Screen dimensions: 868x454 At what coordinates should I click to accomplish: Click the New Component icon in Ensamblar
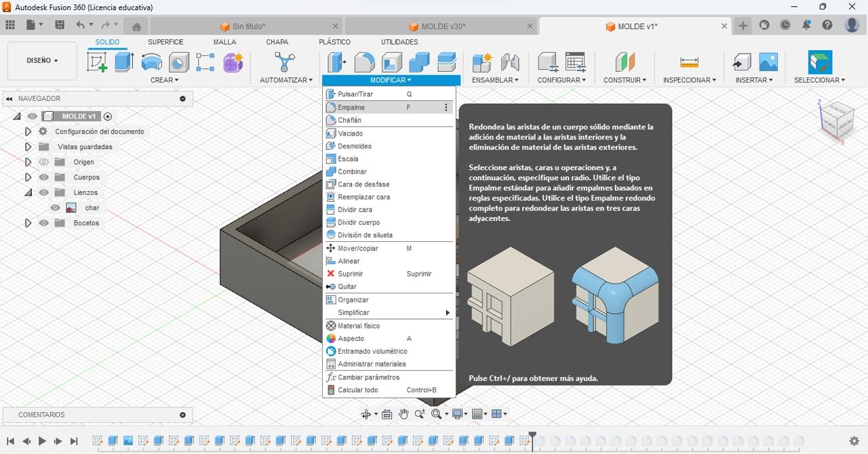pyautogui.click(x=482, y=62)
